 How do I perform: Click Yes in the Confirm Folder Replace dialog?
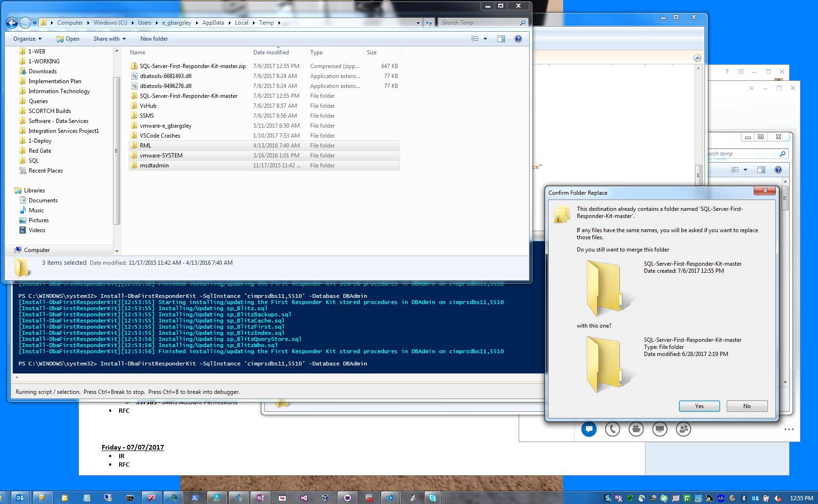click(x=699, y=406)
